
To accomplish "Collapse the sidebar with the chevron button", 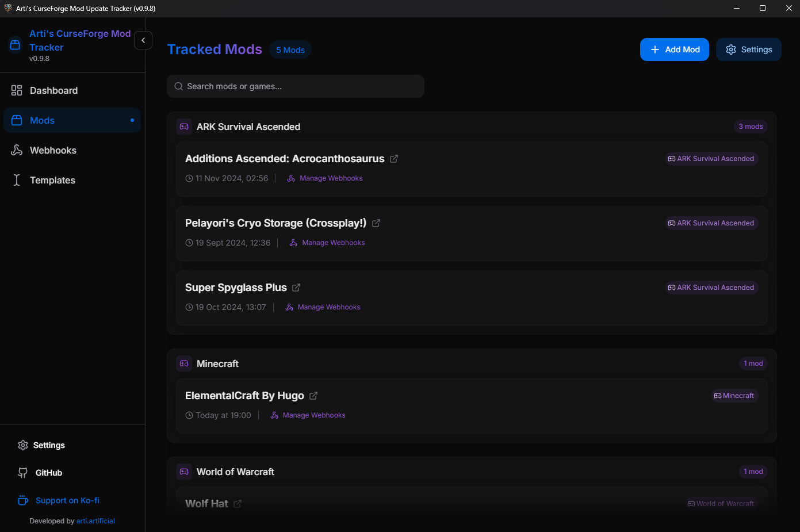I will (143, 40).
